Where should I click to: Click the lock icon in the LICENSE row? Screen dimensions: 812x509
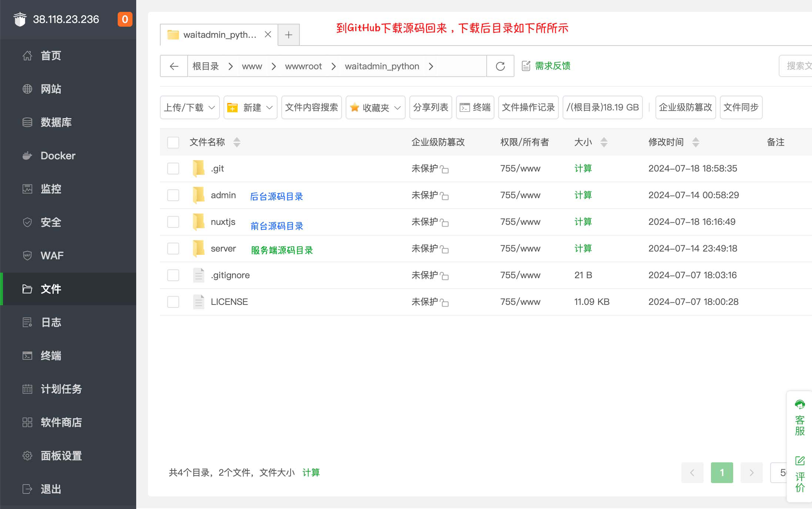tap(444, 303)
